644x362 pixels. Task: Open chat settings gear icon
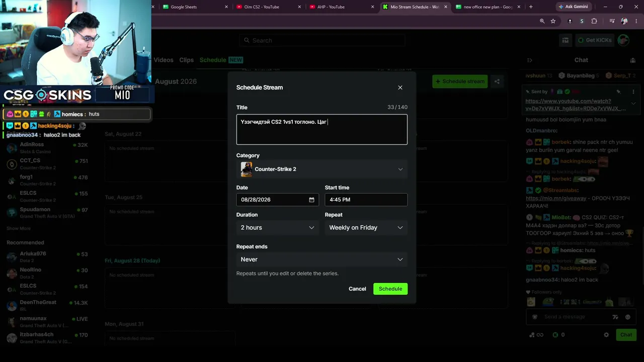click(x=606, y=335)
